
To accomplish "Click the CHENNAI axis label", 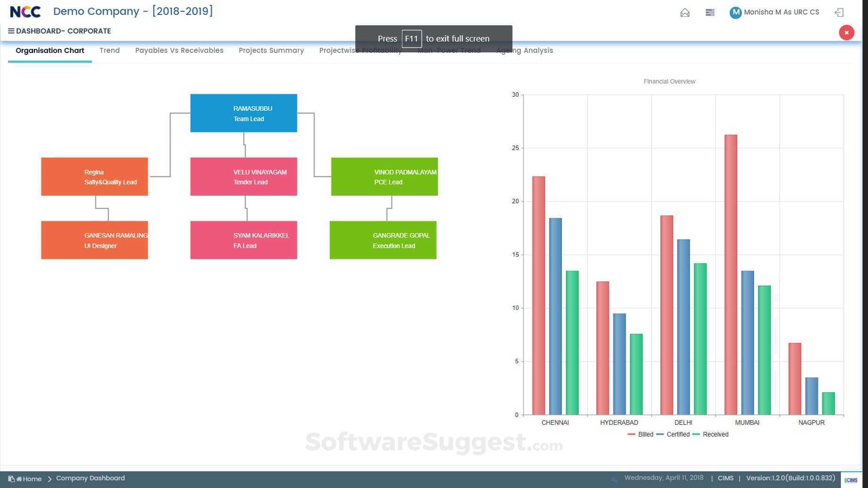I will pyautogui.click(x=555, y=422).
